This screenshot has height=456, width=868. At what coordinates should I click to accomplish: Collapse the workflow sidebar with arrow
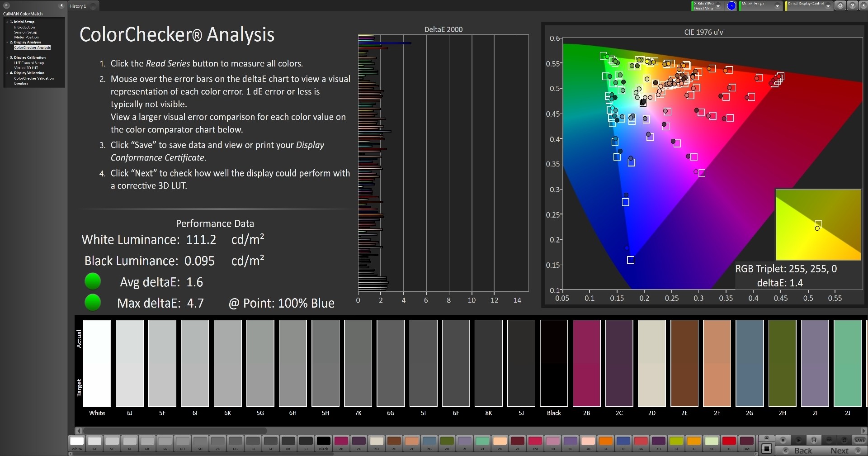(61, 5)
